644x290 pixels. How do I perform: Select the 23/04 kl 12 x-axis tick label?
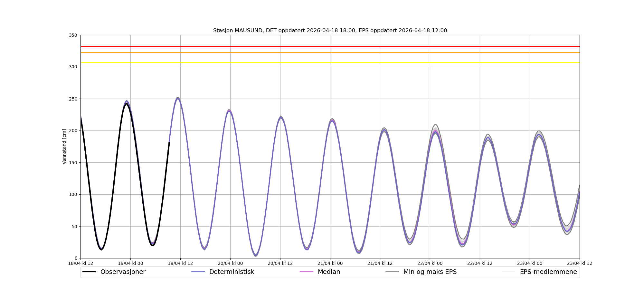[x=579, y=263]
